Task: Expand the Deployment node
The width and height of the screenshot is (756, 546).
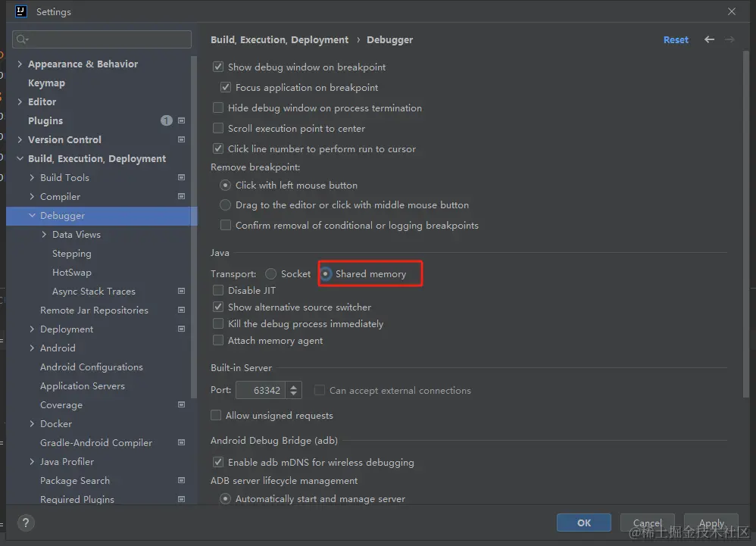Action: tap(32, 329)
